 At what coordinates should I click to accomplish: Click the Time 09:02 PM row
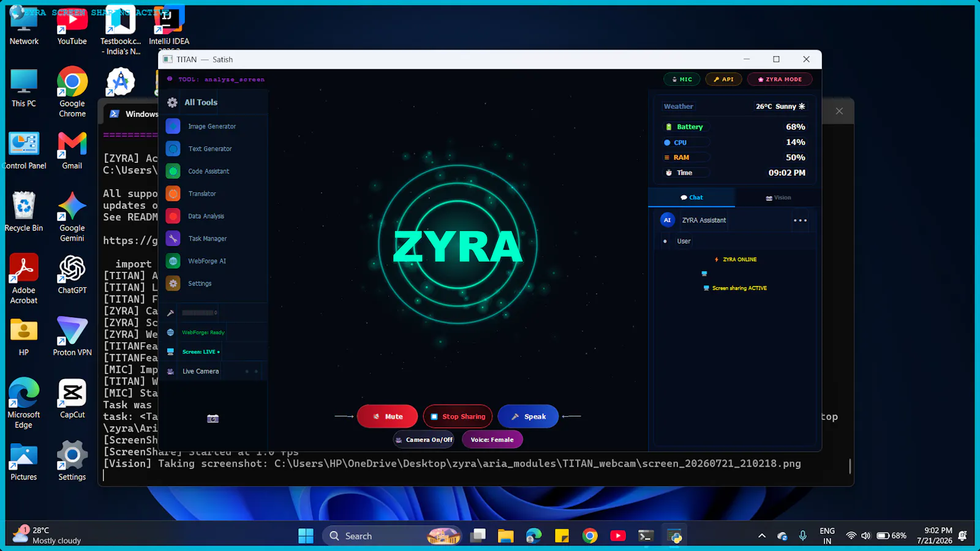(734, 173)
